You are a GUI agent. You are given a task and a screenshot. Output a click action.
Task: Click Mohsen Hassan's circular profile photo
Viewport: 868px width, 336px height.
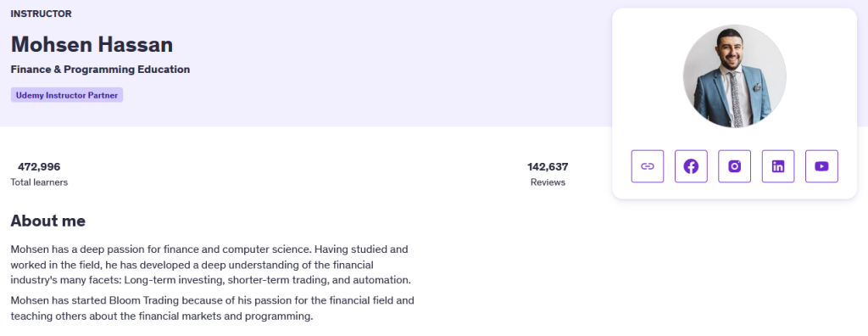pos(735,76)
